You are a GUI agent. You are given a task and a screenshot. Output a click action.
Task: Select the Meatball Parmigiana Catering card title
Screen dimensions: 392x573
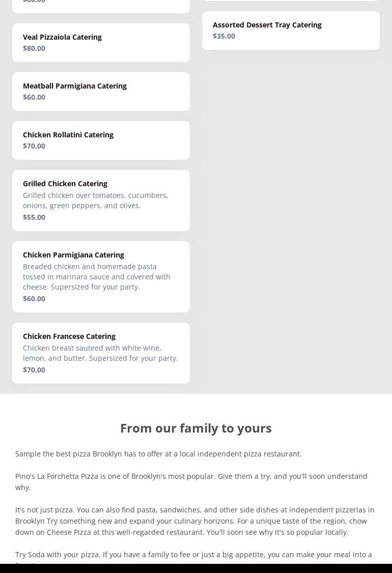tap(75, 86)
